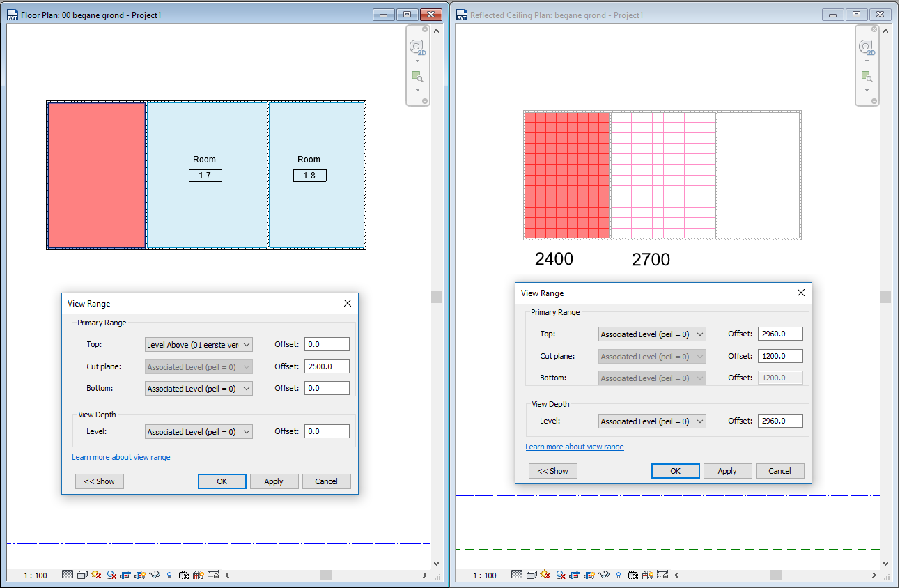Cancel the right View Range dialog

[x=780, y=471]
